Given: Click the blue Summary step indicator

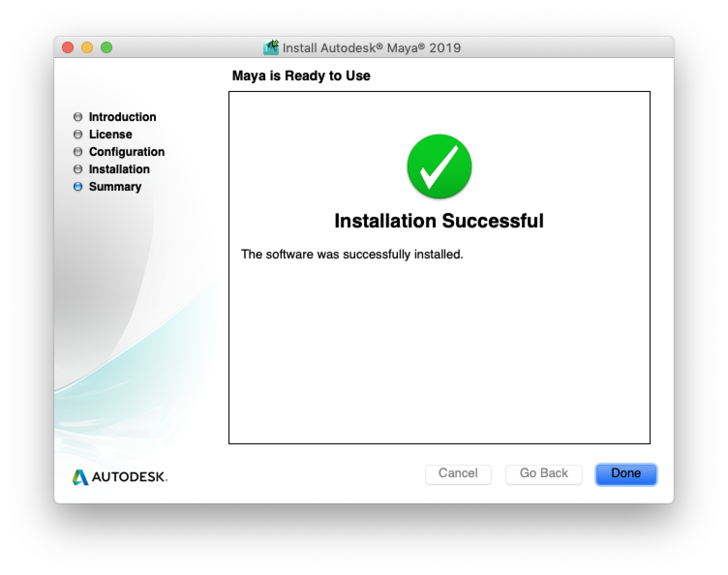Looking at the screenshot, I should (78, 186).
